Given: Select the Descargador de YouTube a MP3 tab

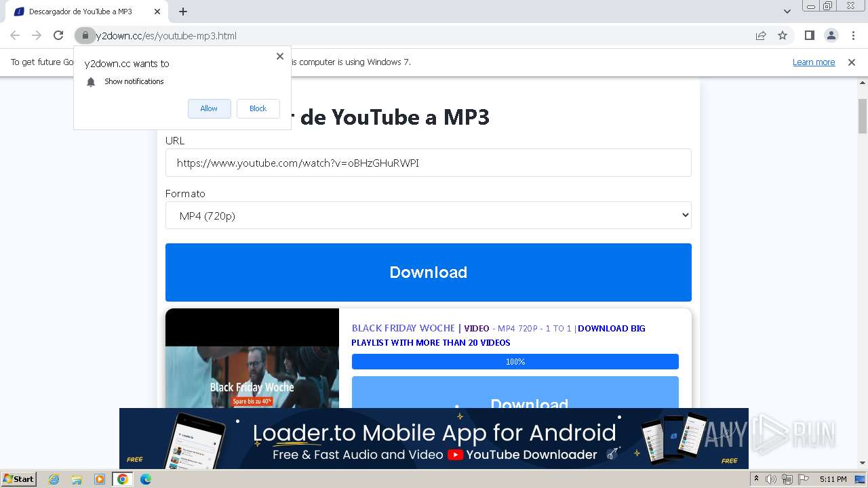Looking at the screenshot, I should click(85, 12).
